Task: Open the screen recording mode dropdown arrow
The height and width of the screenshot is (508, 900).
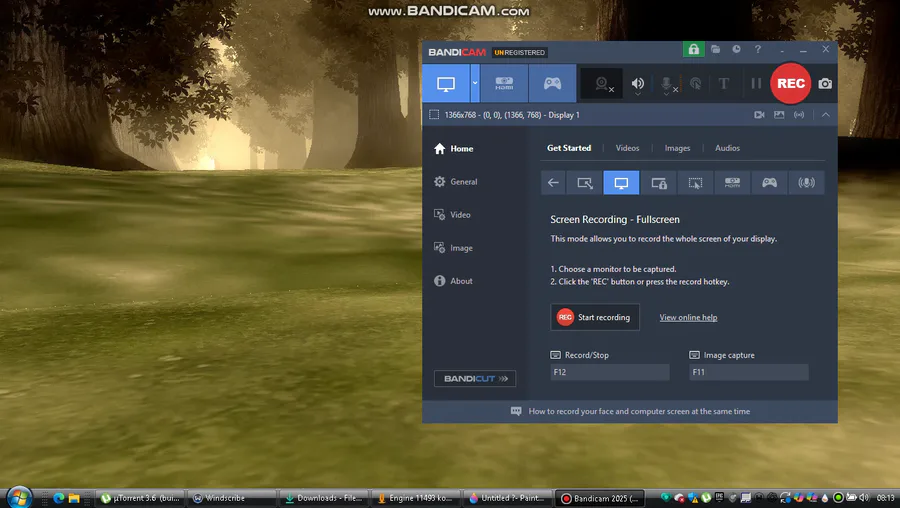Action: click(475, 84)
